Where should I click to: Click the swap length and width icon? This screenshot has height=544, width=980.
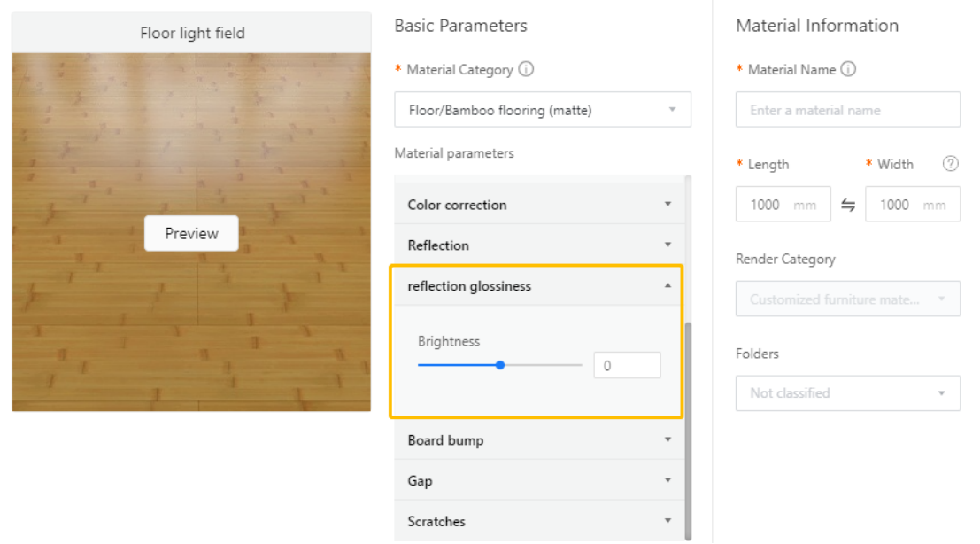pos(848,205)
